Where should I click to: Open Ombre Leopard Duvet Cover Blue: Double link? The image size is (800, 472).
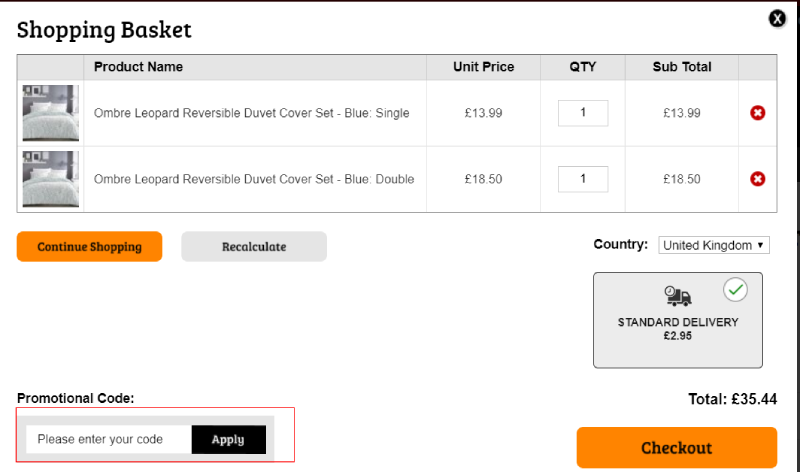point(254,179)
